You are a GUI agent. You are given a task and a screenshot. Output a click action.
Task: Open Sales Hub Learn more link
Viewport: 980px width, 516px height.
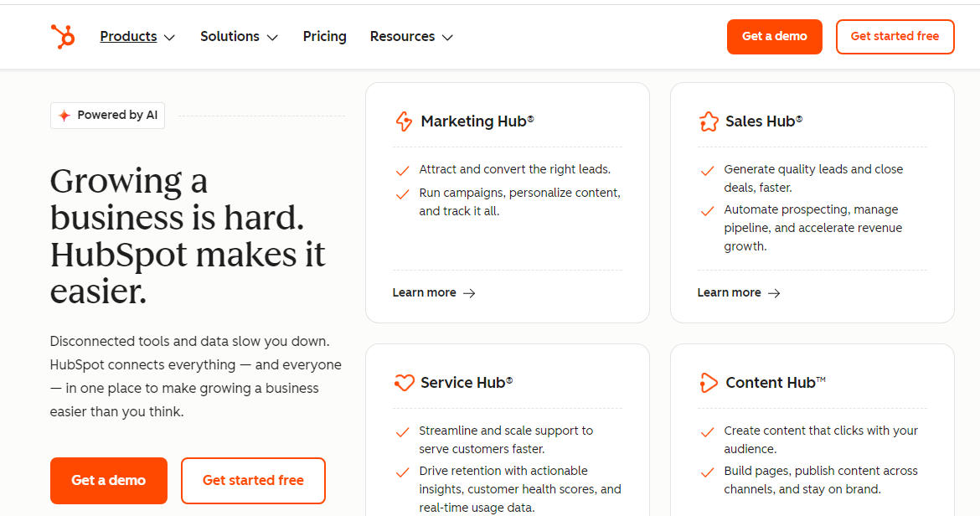730,293
